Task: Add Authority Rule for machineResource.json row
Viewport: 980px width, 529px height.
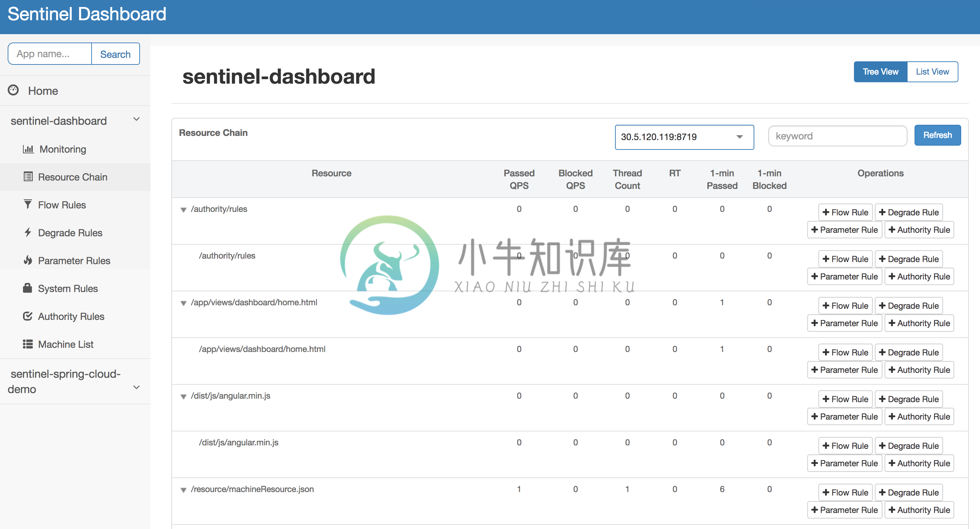Action: pos(919,510)
